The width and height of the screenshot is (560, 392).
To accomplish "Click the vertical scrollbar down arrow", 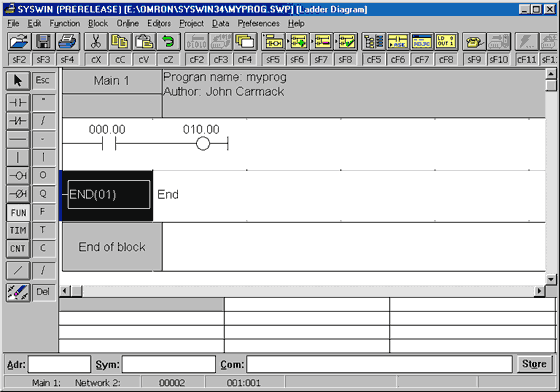I will coord(551,279).
